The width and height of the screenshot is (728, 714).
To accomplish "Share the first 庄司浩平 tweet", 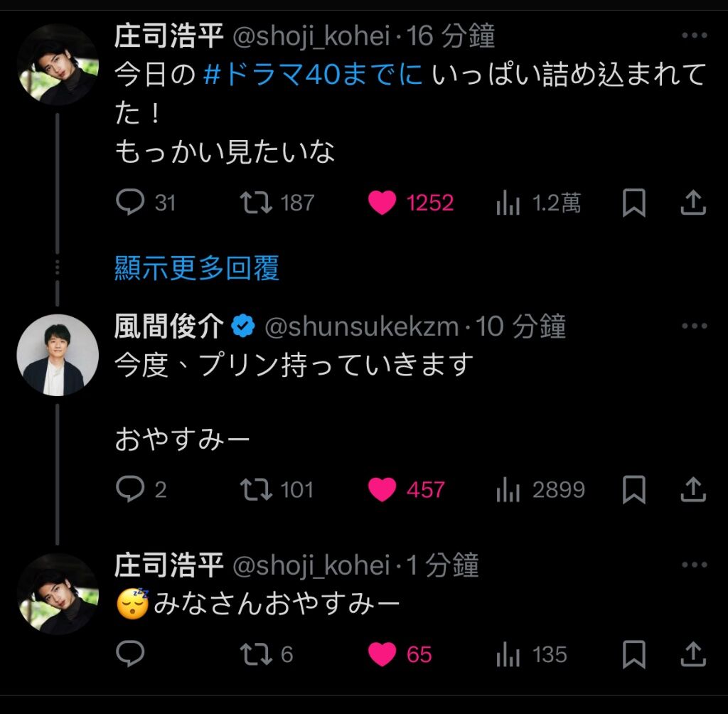I will click(x=692, y=203).
